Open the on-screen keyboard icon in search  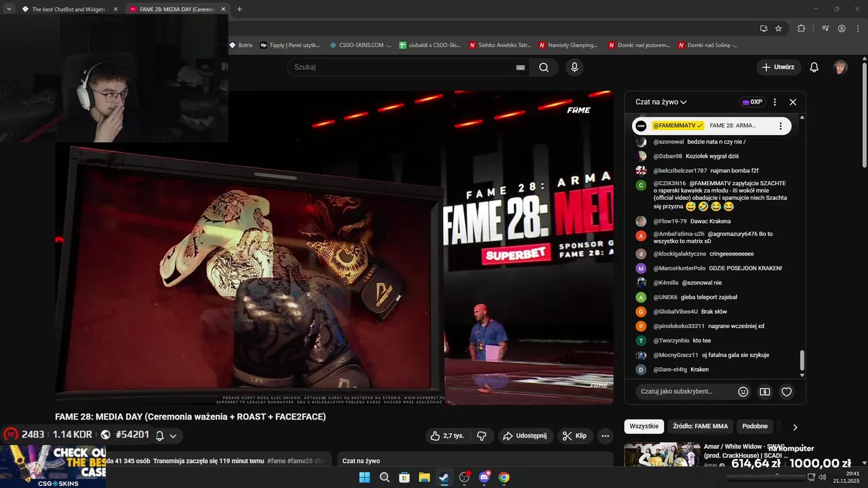520,67
